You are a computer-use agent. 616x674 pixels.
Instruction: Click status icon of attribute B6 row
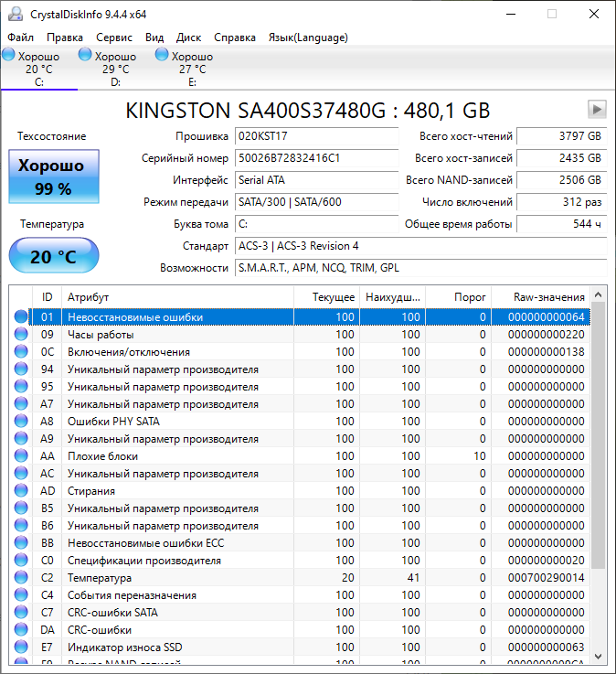pos(21,525)
